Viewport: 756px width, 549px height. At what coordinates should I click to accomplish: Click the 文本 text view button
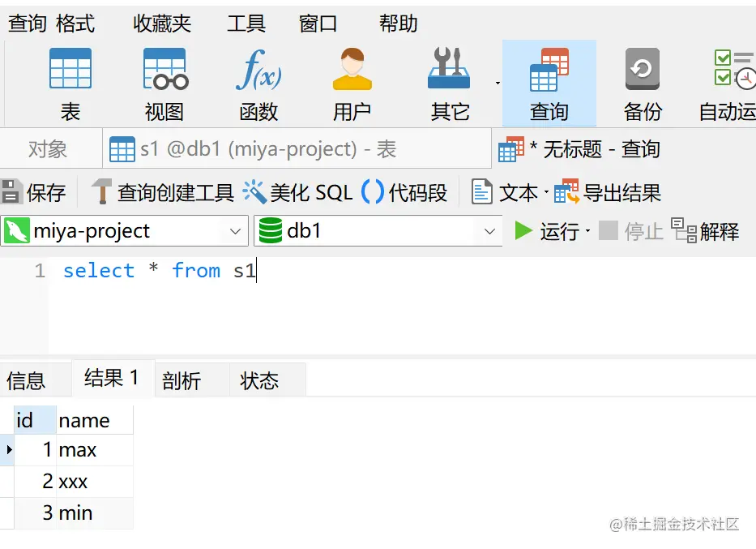[504, 192]
